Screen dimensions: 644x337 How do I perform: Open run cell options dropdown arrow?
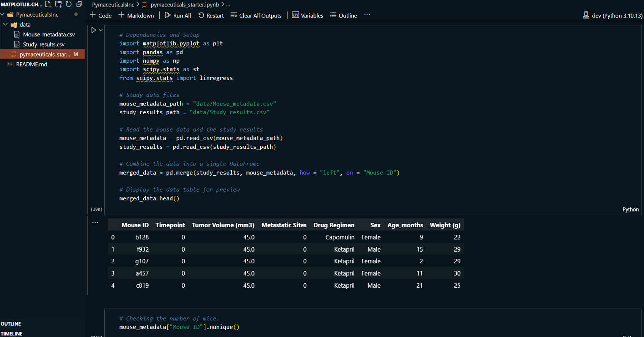101,30
